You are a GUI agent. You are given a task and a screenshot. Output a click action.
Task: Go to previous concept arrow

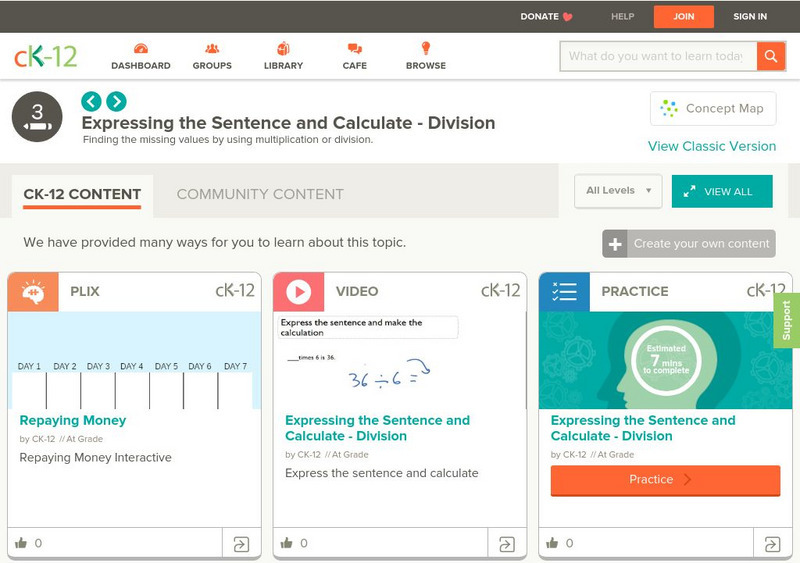pos(91,101)
